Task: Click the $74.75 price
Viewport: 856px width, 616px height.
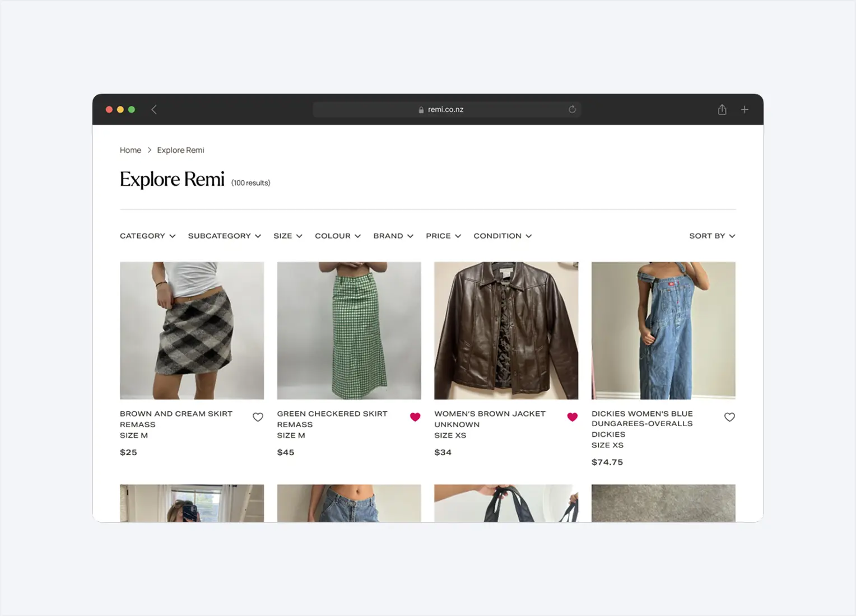Action: [x=607, y=463]
